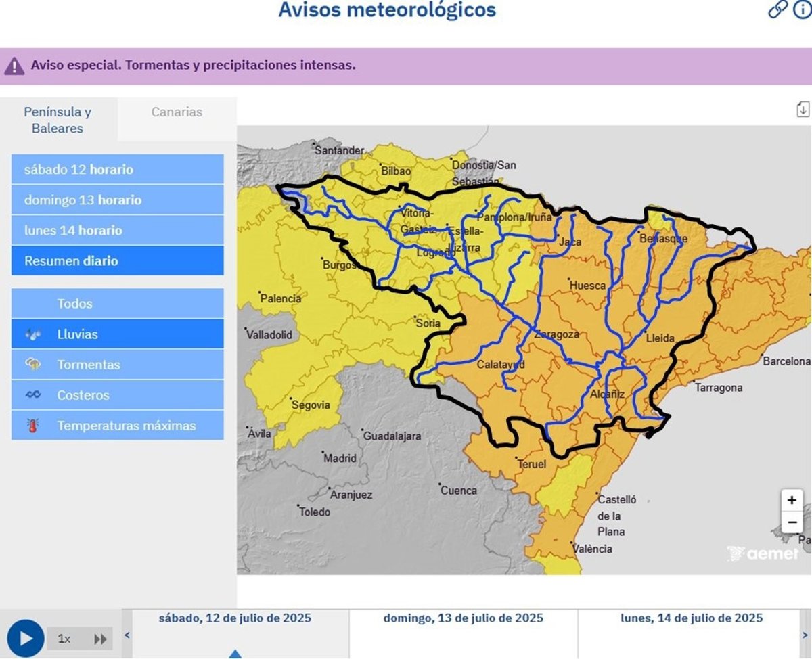Select the Tormentas warning filter
Screen dimensions: 812x659
(117, 365)
